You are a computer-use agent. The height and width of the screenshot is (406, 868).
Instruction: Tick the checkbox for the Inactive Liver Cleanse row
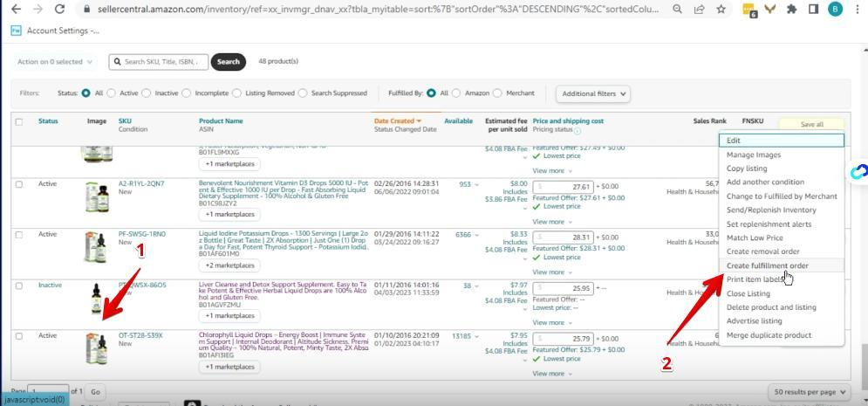coord(19,286)
